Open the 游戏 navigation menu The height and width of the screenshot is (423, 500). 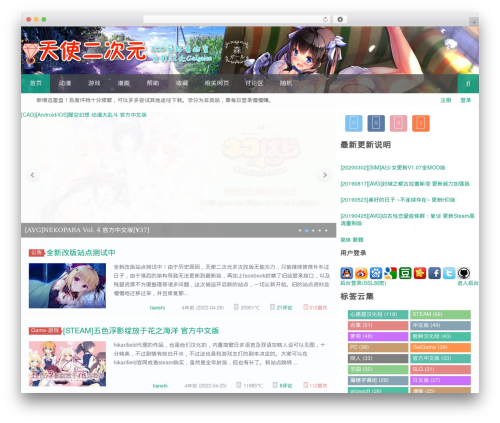point(94,83)
